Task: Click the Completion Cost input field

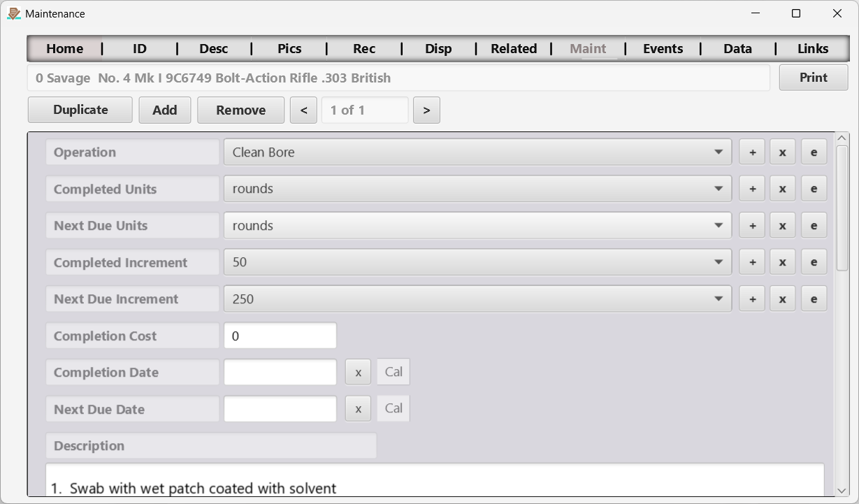Action: 280,336
